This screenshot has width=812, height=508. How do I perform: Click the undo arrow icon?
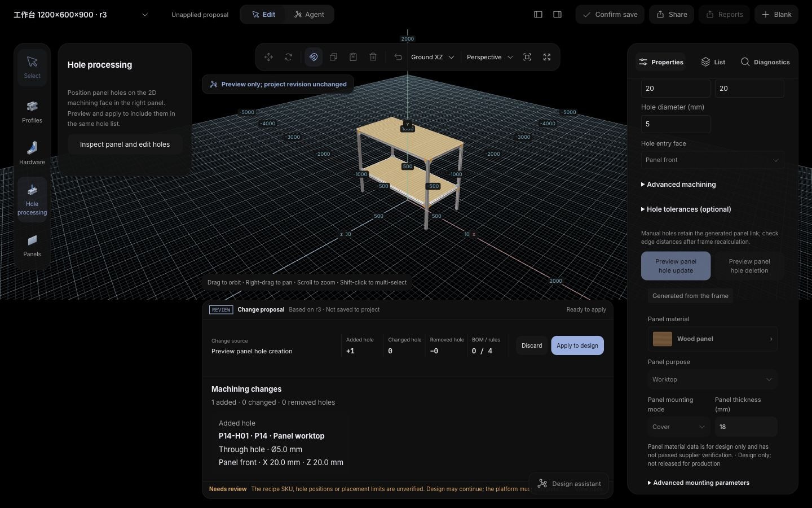point(398,57)
